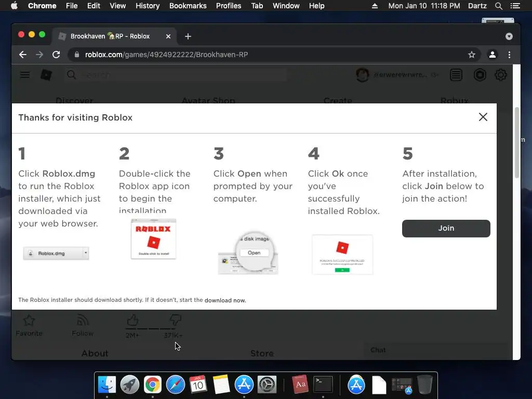Open the tab search dropdown arrow

[509, 36]
